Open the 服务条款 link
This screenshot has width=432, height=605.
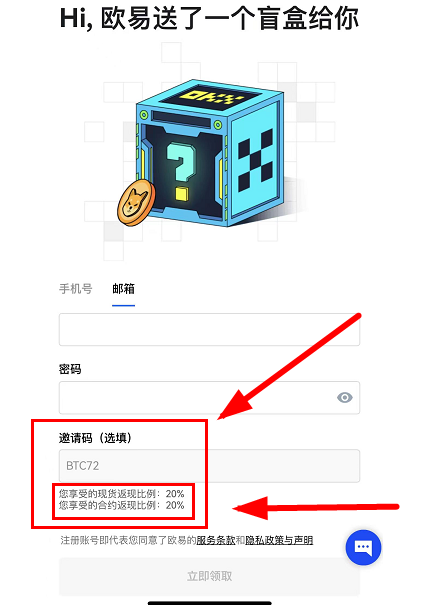pyautogui.click(x=216, y=540)
